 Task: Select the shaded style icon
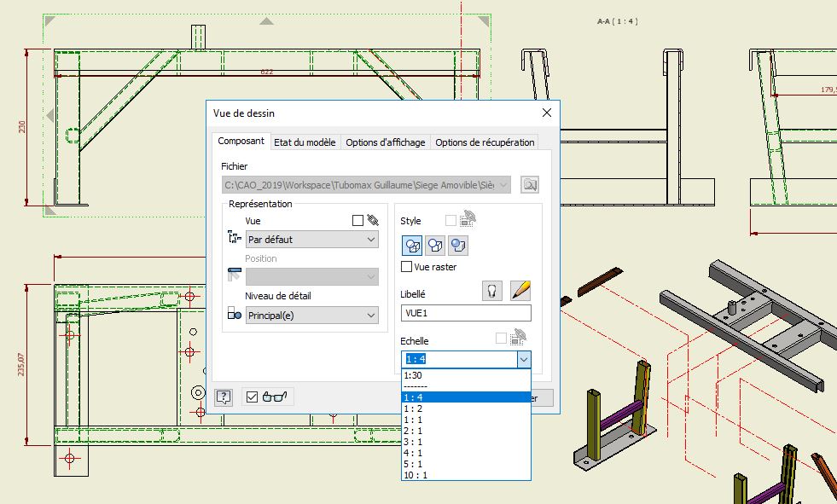[459, 246]
